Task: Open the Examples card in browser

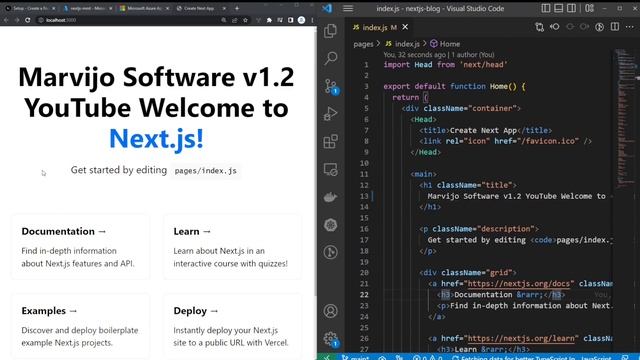Action: coord(80,327)
